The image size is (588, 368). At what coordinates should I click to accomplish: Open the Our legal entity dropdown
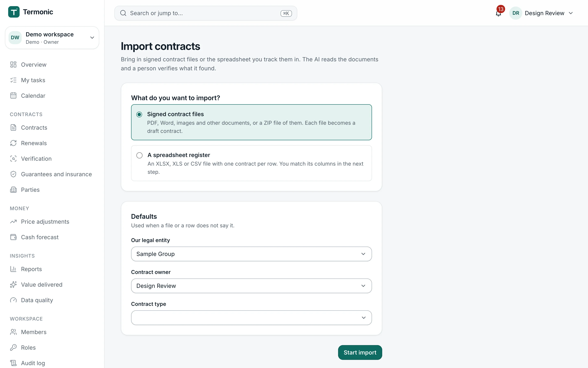coord(251,254)
